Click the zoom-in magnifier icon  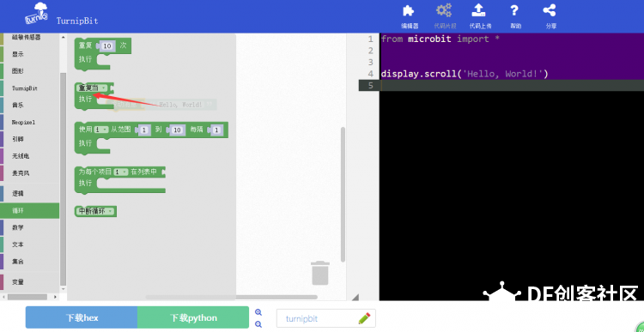(258, 312)
